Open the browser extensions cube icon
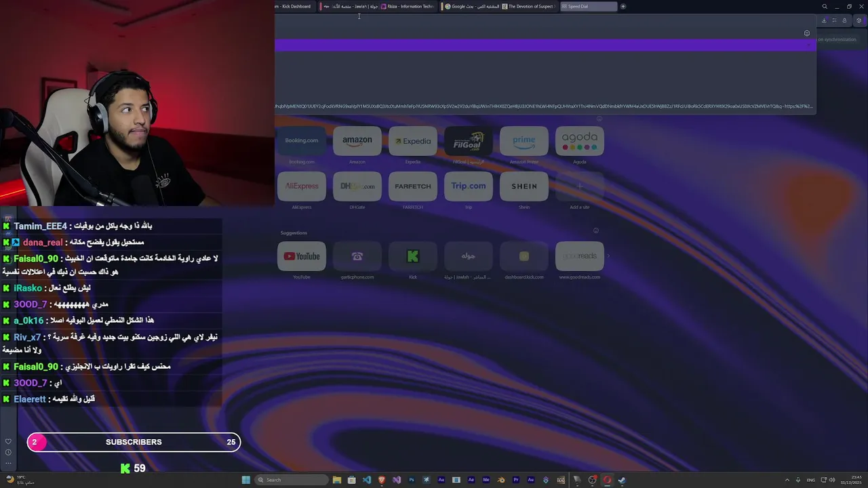The width and height of the screenshot is (868, 488). click(859, 20)
